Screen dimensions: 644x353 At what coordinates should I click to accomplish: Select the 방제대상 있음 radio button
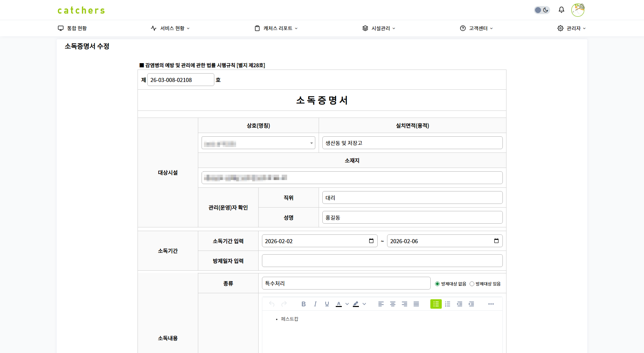click(472, 284)
